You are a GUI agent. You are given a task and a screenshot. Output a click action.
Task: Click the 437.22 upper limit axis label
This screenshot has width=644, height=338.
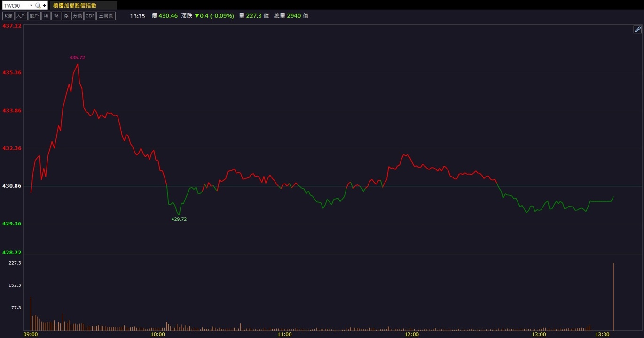12,26
